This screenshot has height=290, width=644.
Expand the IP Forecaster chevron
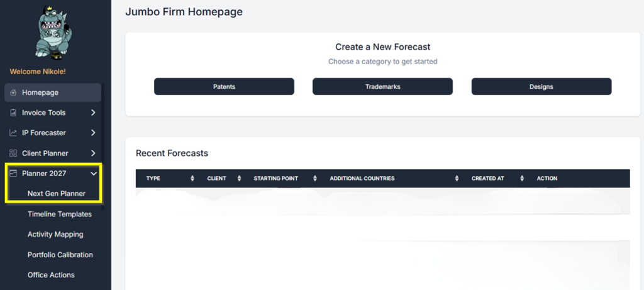(93, 133)
